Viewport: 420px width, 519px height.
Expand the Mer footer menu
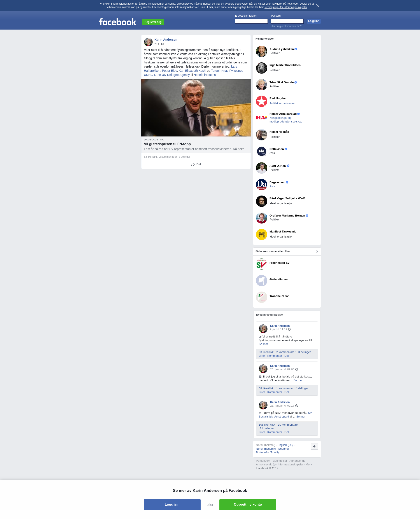click(x=309, y=464)
